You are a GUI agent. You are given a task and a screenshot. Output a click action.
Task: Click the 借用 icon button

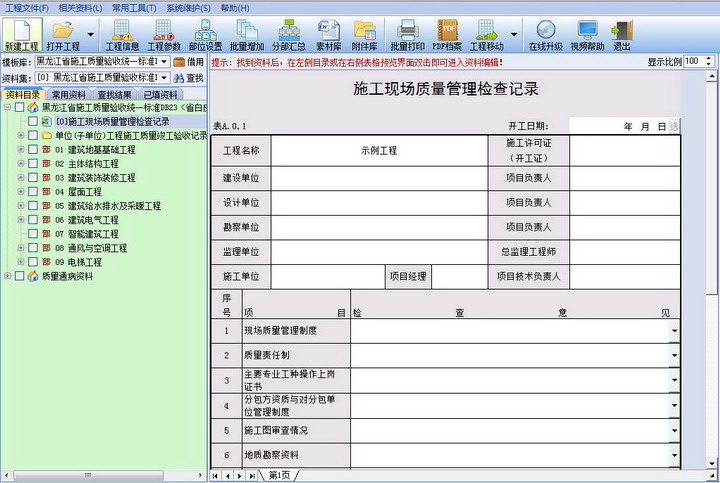(189, 62)
